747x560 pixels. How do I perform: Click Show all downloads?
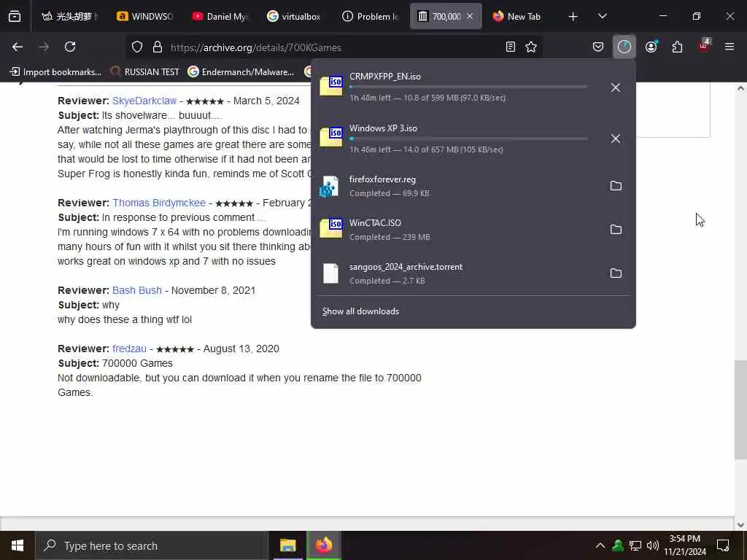360,311
